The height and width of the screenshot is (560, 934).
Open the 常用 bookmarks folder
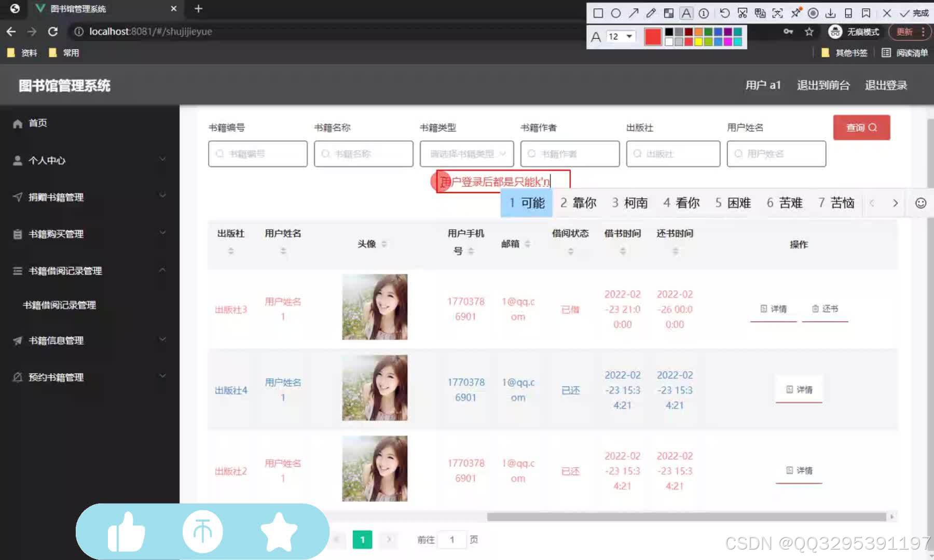(64, 53)
